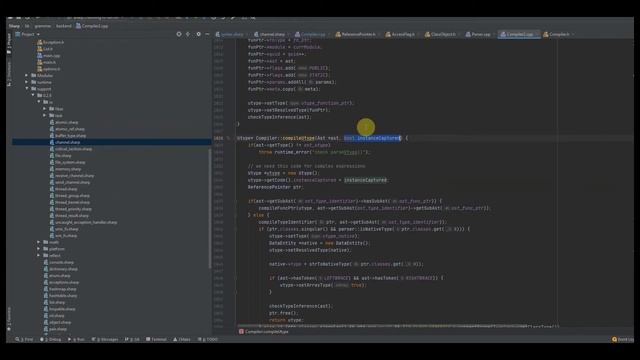Viewport: 640px width, 360px height.
Task: Select thread_priority.sharp file
Action: point(71,209)
